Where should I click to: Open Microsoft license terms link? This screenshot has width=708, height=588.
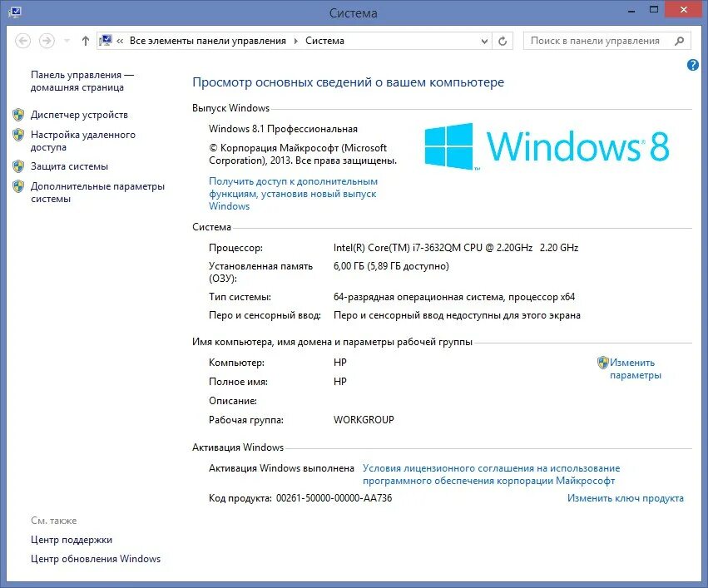coord(491,474)
